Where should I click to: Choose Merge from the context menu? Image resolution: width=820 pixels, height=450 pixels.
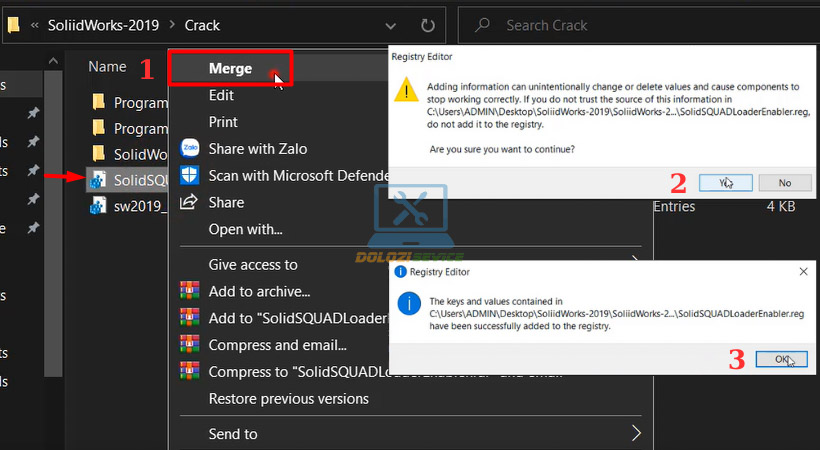pyautogui.click(x=230, y=68)
